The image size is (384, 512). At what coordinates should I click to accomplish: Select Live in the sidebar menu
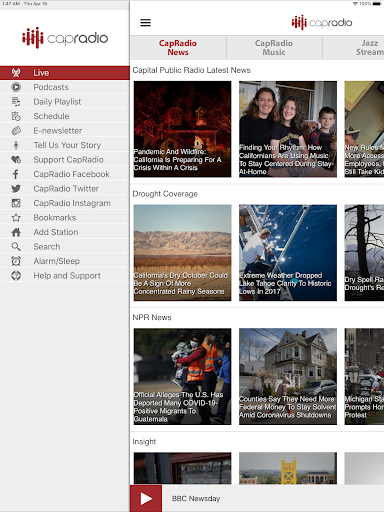click(x=65, y=73)
